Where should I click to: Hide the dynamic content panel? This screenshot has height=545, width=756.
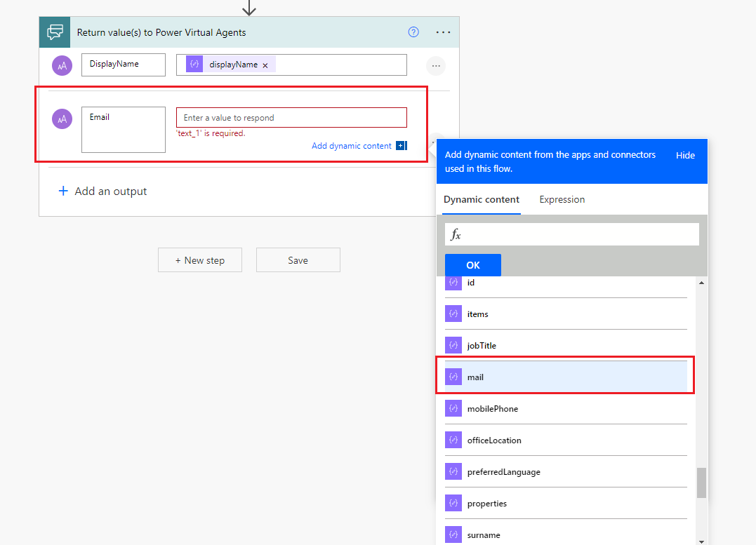pyautogui.click(x=685, y=155)
